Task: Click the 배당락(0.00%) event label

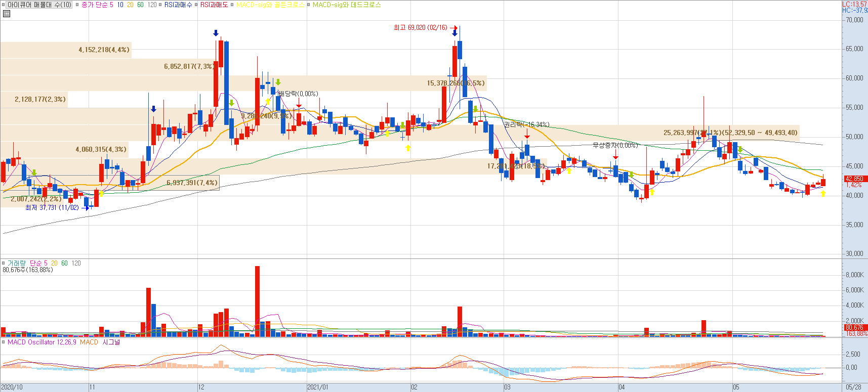Action: point(298,94)
